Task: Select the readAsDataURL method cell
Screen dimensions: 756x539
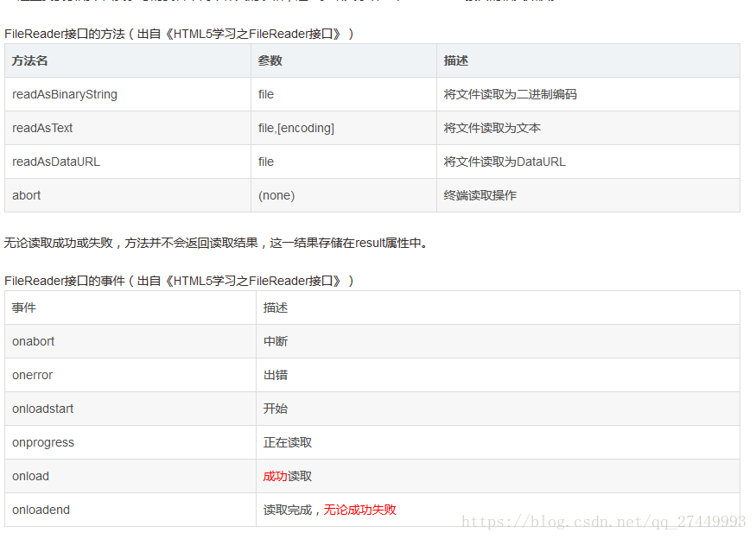Action: (x=128, y=162)
